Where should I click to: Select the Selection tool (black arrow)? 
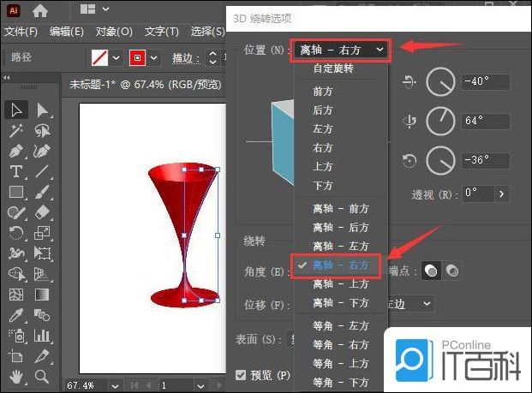coord(16,110)
